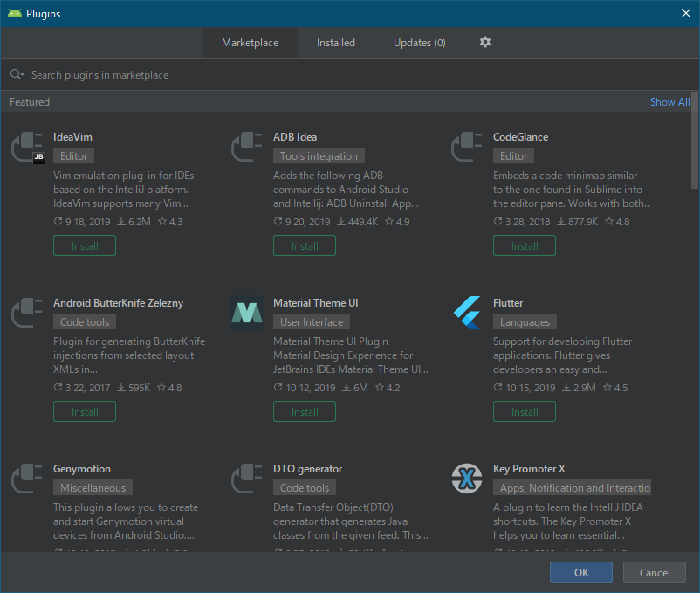Click the Languages tag under Flutter
Viewport: 700px width, 593px height.
(525, 321)
